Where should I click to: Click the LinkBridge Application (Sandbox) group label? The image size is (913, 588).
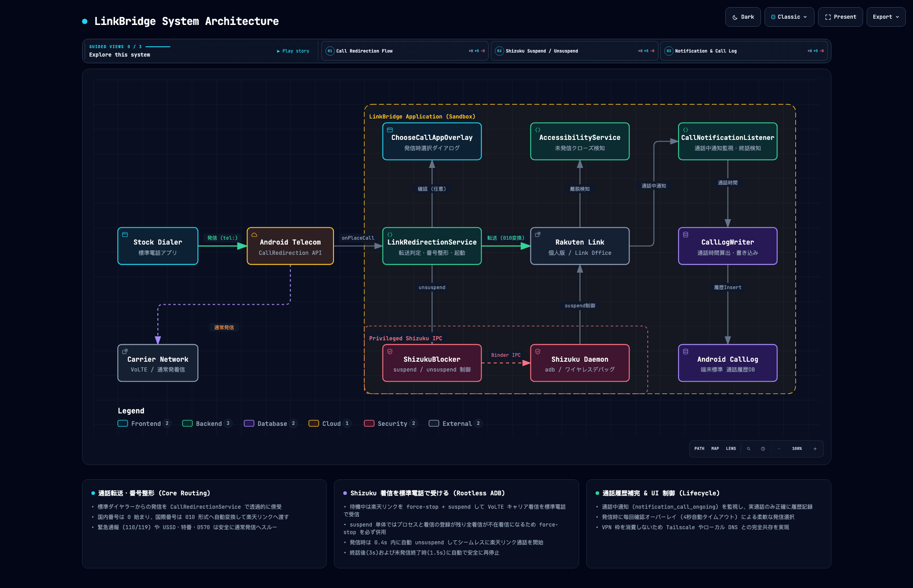[x=422, y=116]
